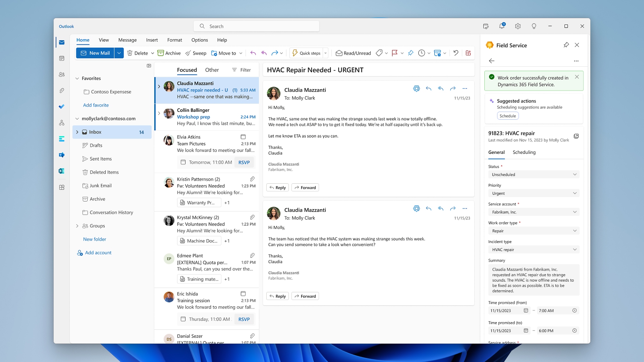Close the Field Service pane
The width and height of the screenshot is (644, 362).
tap(577, 45)
